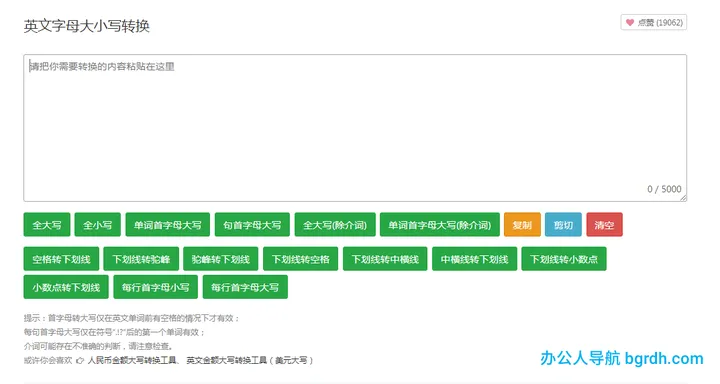Click the textarea resize handle corner
Image resolution: width=720 pixels, height=384 pixels.
click(683, 198)
